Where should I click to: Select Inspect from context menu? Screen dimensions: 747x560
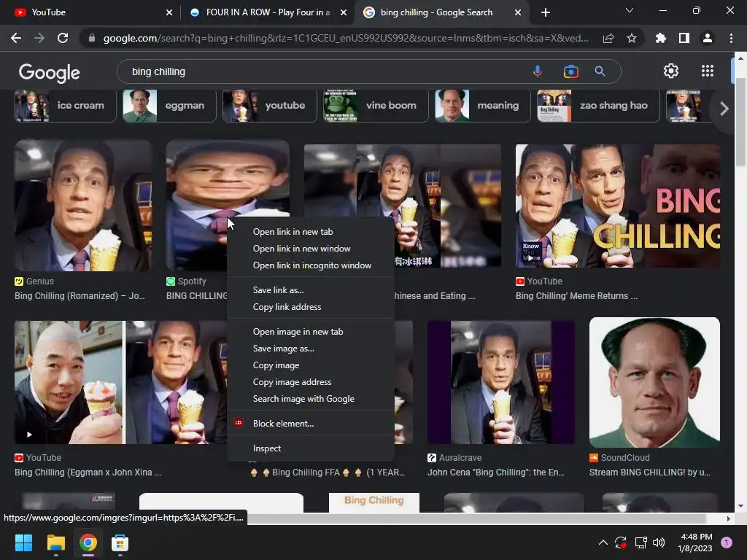[x=311, y=448]
